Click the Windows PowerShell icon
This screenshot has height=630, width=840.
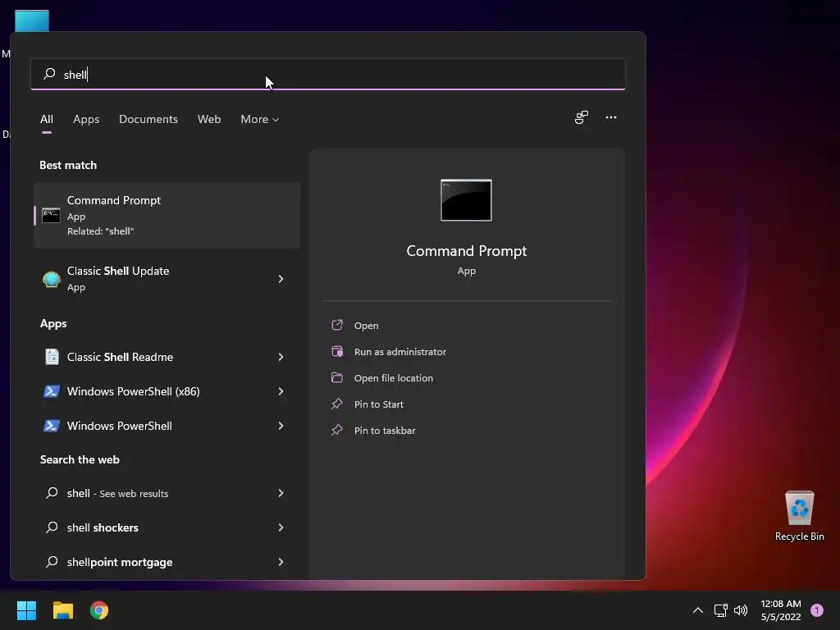[52, 426]
